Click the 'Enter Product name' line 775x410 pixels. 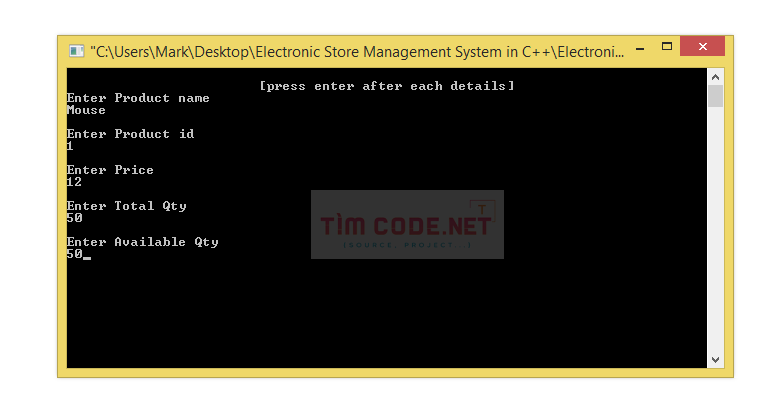click(x=138, y=98)
